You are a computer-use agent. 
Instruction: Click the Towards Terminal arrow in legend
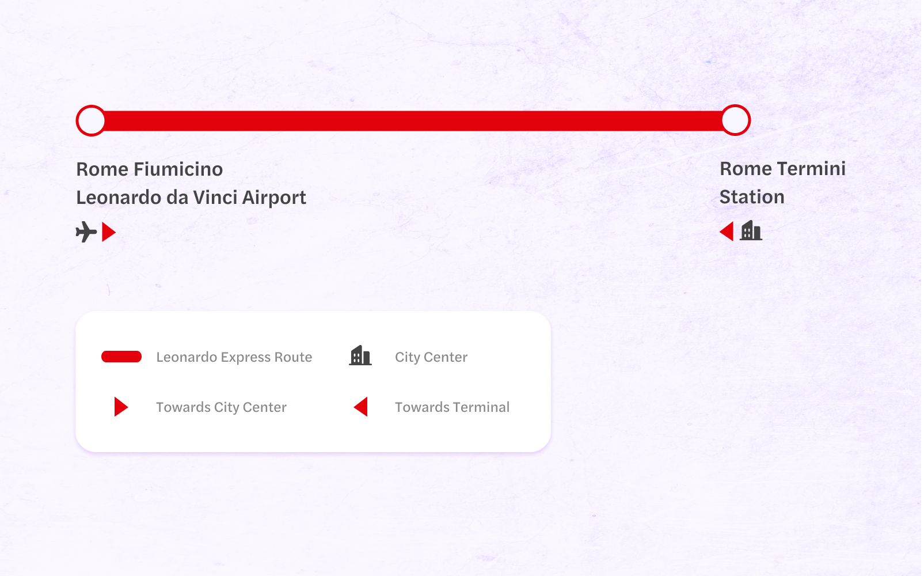(361, 407)
